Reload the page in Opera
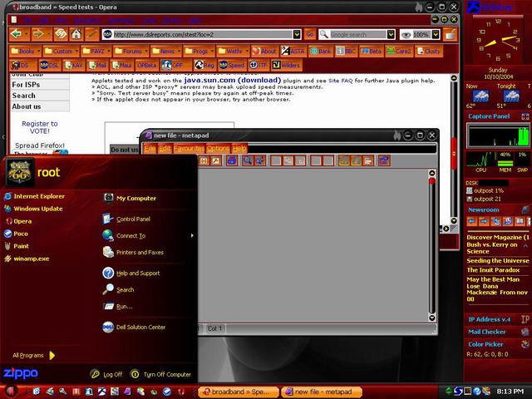This screenshot has height=399, width=532. point(61,34)
